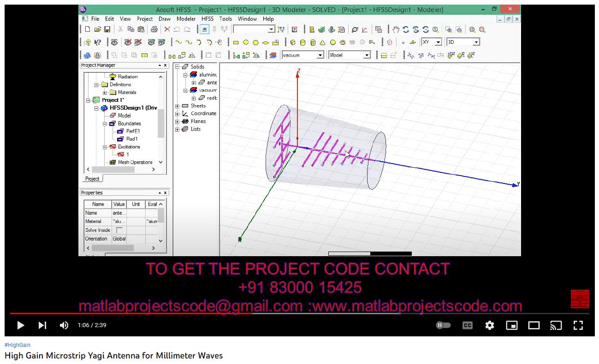
Task: Open the Modeler menu
Action: click(186, 19)
